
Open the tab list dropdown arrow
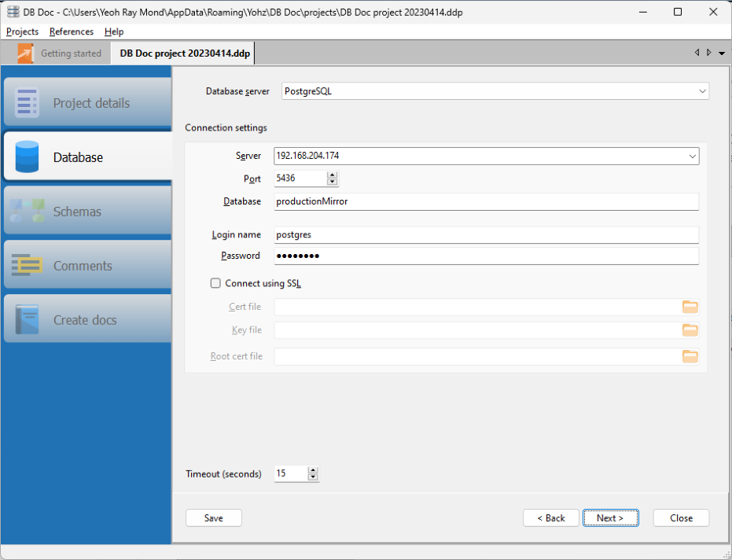point(722,53)
